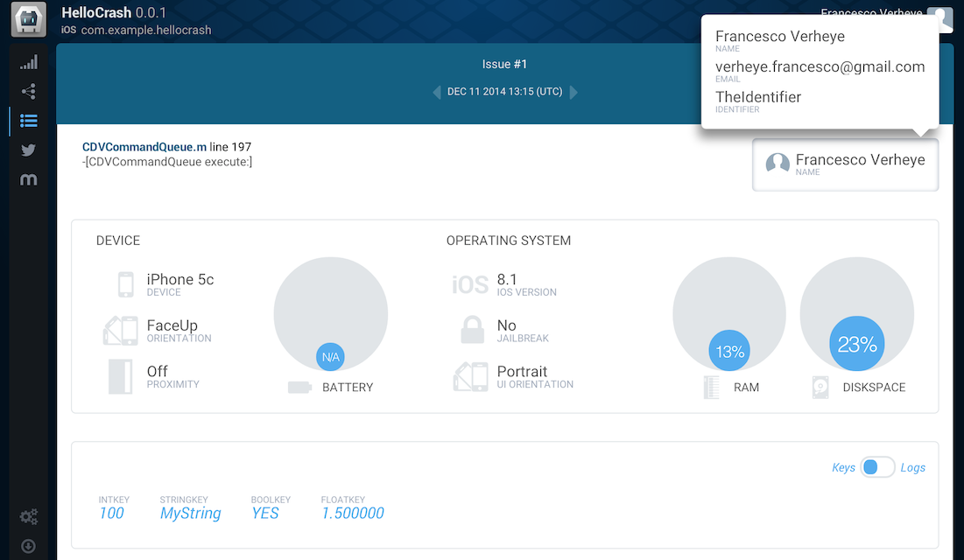This screenshot has height=560, width=964.
Task: Open settings gears icon in sidebar
Action: [x=28, y=516]
